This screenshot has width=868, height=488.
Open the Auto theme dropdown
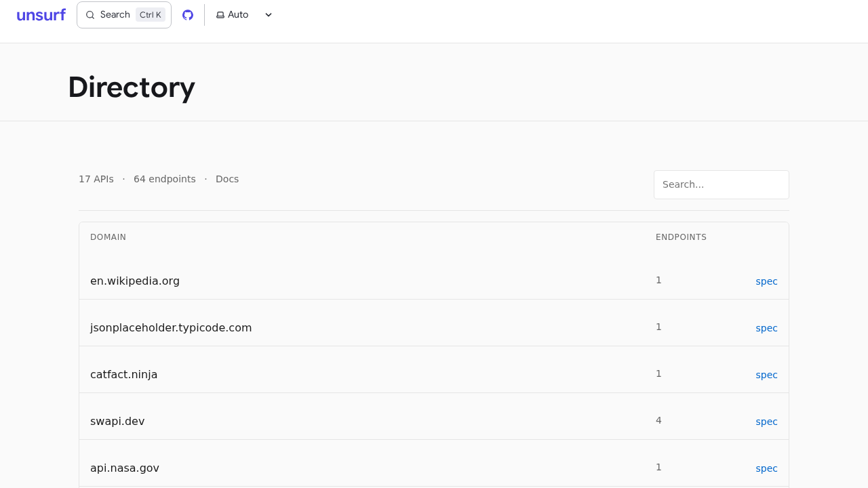coord(244,15)
